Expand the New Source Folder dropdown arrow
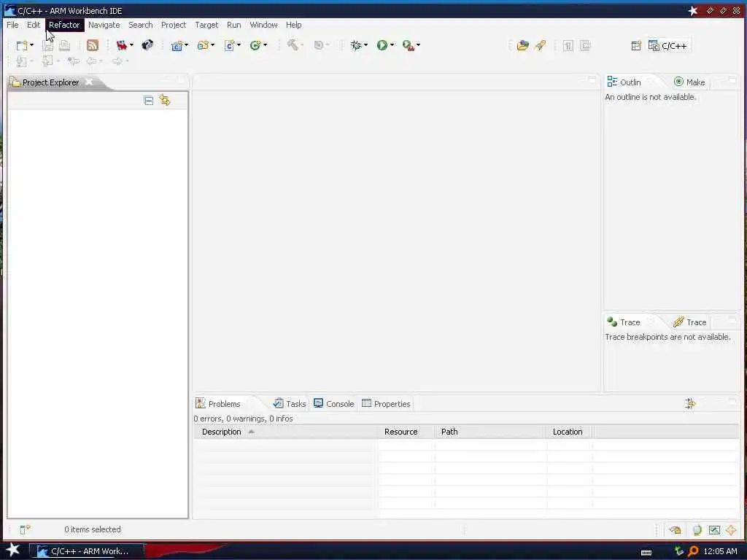Image resolution: width=747 pixels, height=560 pixels. pyautogui.click(x=212, y=45)
